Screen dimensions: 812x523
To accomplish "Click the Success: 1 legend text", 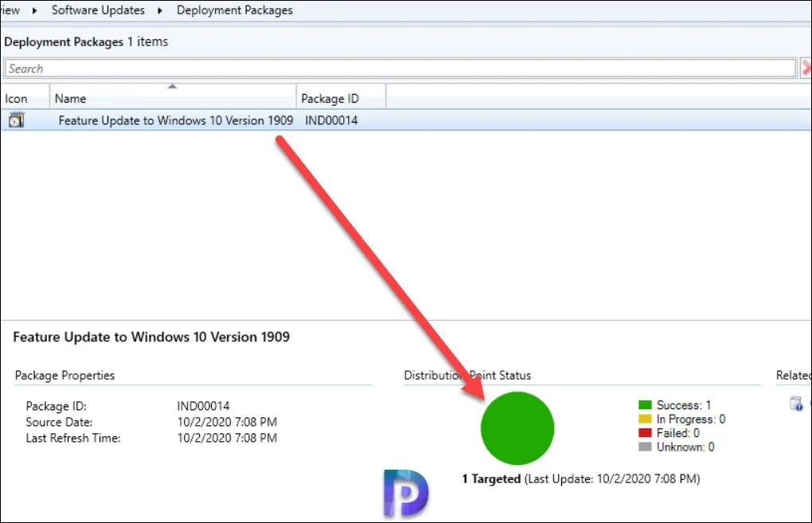I will (684, 405).
